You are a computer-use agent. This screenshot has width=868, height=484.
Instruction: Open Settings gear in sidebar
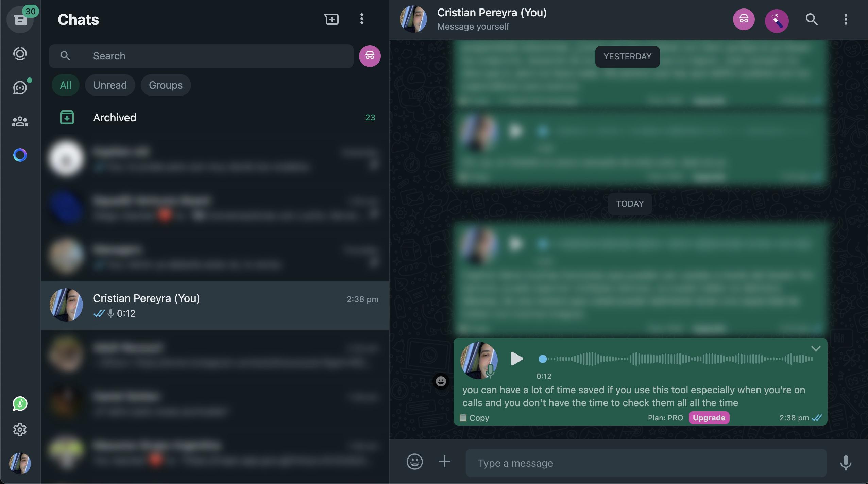[x=20, y=430]
